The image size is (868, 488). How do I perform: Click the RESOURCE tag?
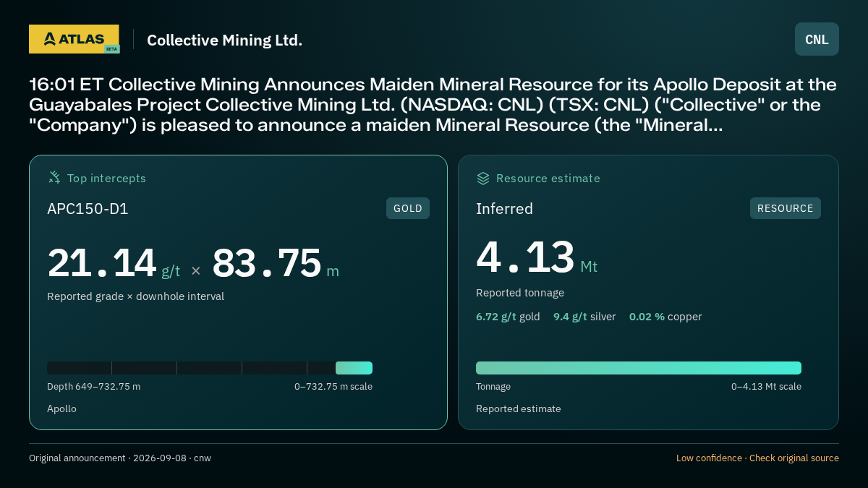click(786, 208)
